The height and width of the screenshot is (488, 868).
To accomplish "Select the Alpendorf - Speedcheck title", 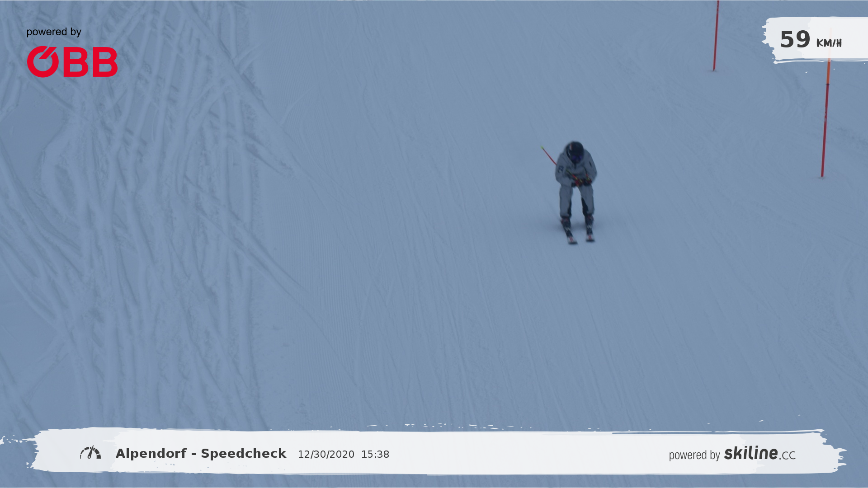I will [201, 454].
